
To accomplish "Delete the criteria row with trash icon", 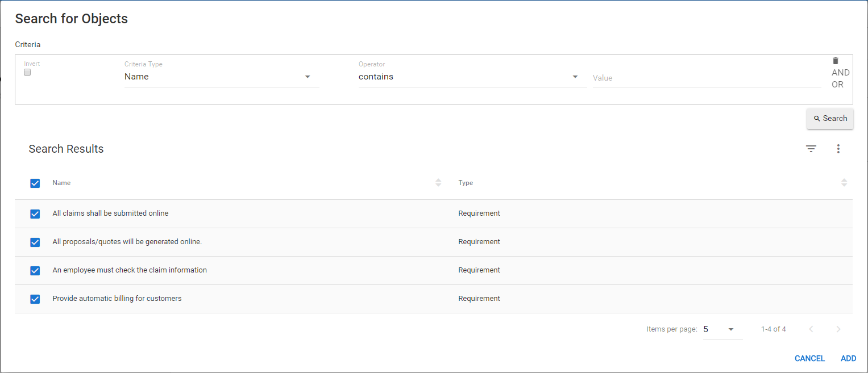I will pos(835,61).
